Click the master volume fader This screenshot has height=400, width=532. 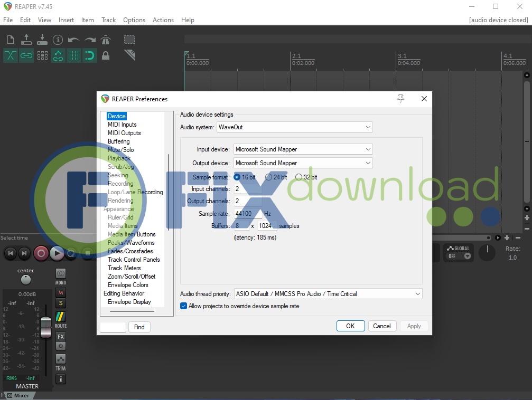point(46,323)
